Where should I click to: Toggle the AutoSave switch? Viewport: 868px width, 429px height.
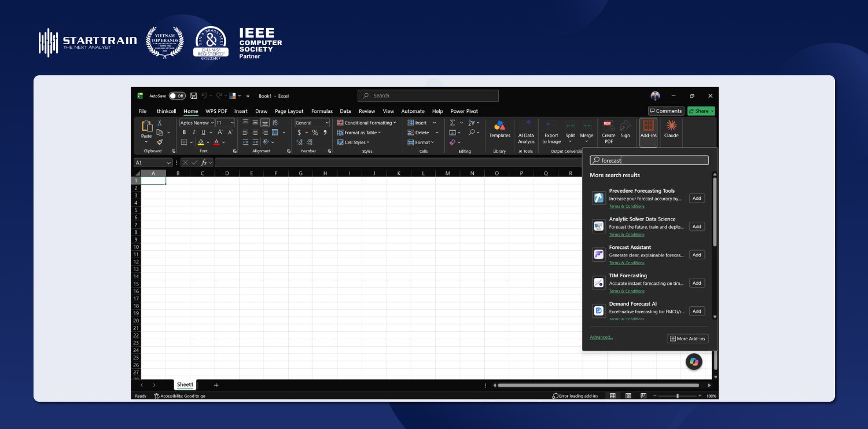pyautogui.click(x=177, y=96)
